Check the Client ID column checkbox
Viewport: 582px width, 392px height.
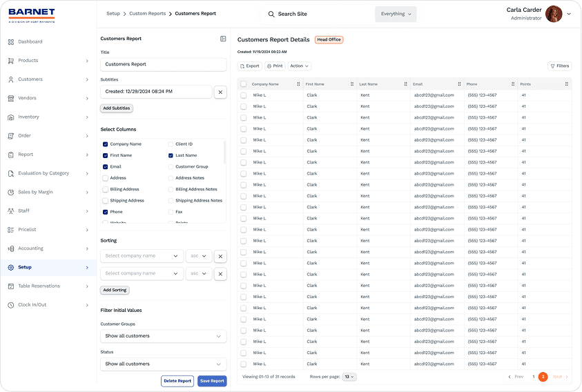[171, 144]
